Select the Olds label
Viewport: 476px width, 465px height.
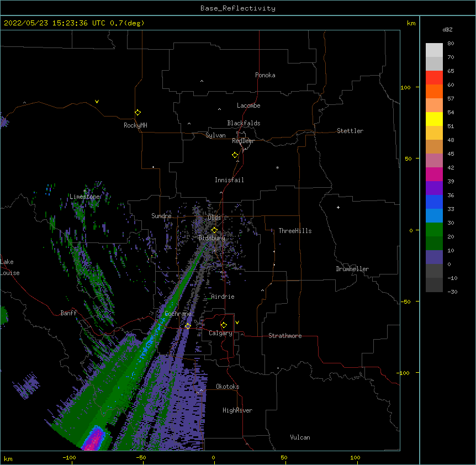tap(214, 218)
